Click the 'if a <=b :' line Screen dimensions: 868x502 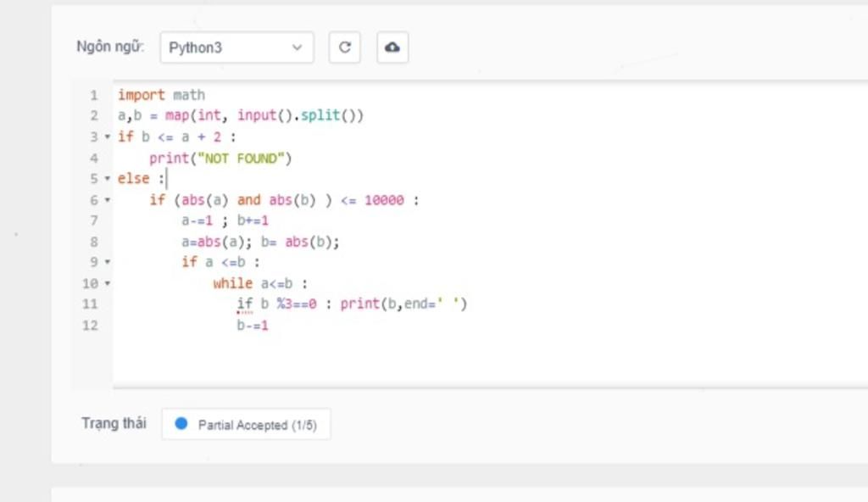click(x=220, y=261)
